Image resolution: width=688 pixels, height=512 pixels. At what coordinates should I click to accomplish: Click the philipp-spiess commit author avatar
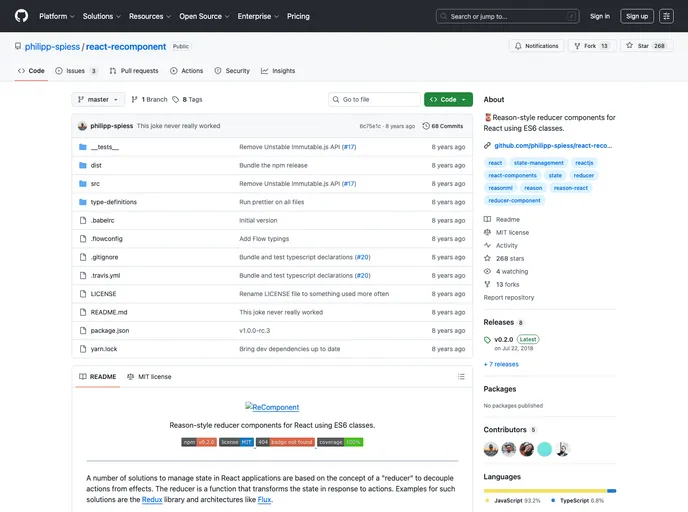pos(82,126)
